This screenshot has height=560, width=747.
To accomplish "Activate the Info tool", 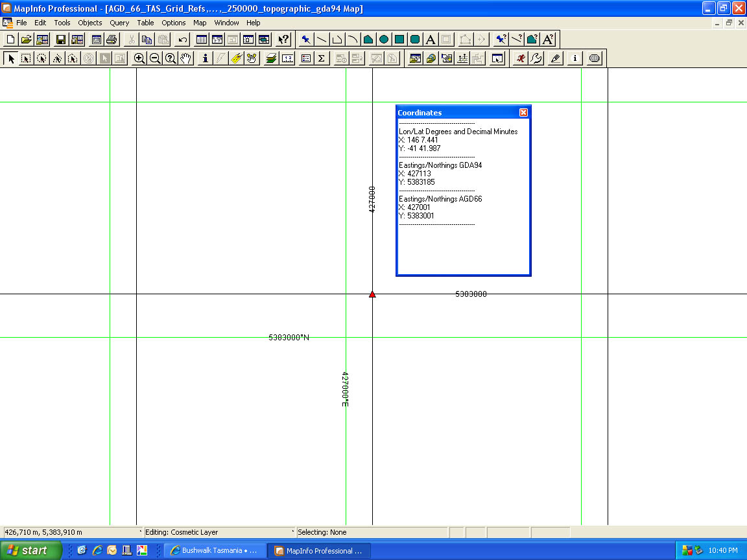I will pos(205,58).
